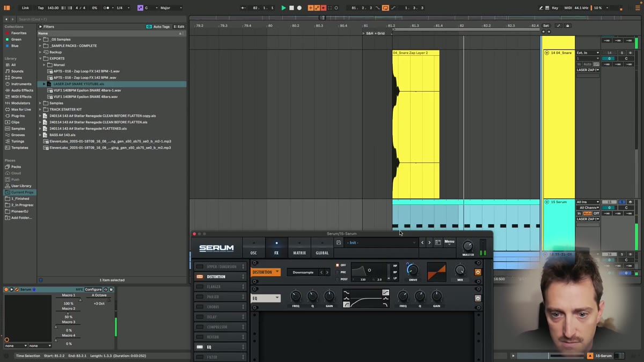Expand TRACK STARTER KIT folder
This screenshot has width=644, height=362.
tap(40, 109)
